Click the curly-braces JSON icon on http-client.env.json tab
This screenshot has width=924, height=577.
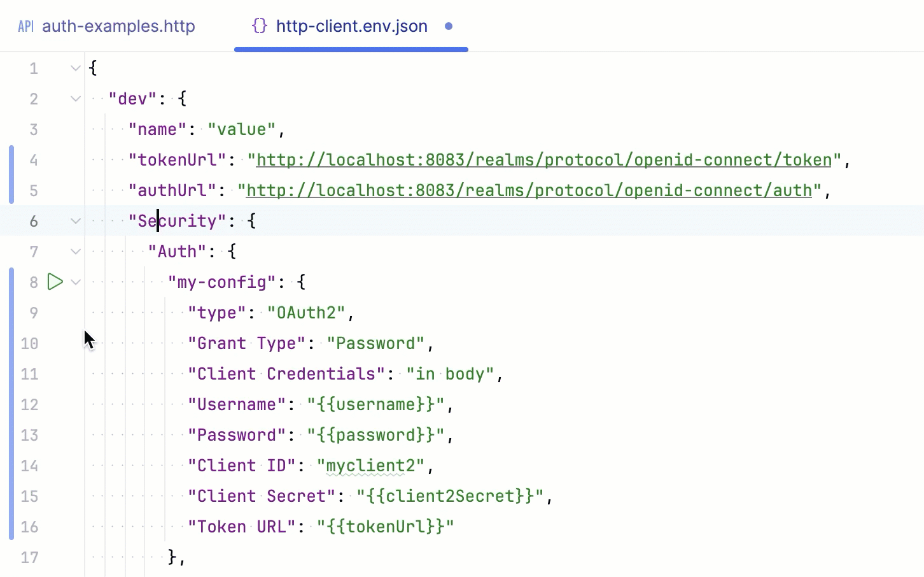[x=258, y=26]
